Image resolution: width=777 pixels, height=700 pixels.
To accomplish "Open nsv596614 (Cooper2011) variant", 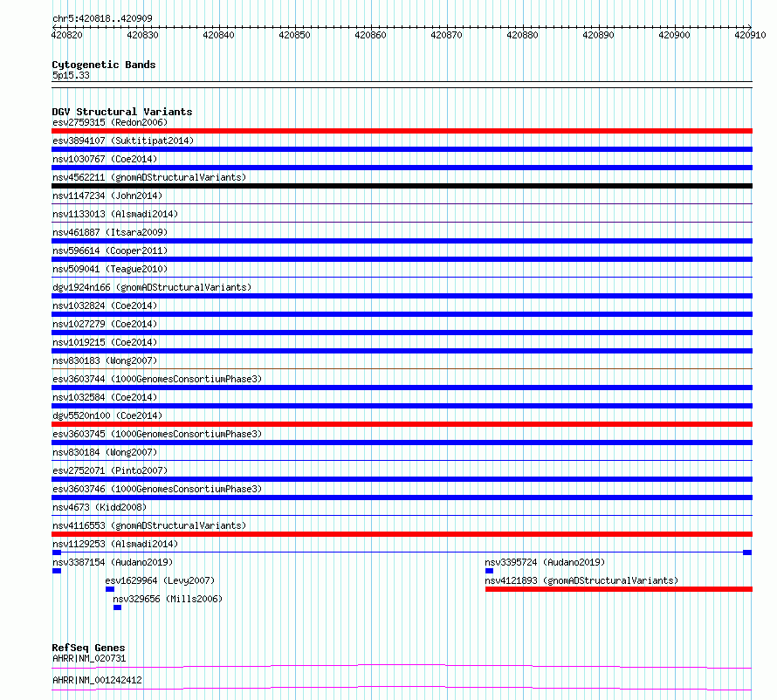I will coord(110,250).
